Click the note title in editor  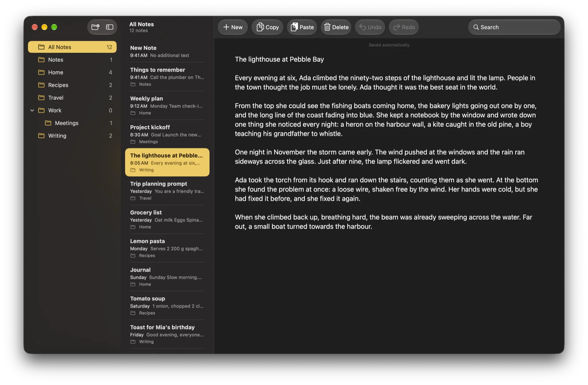[x=279, y=60]
